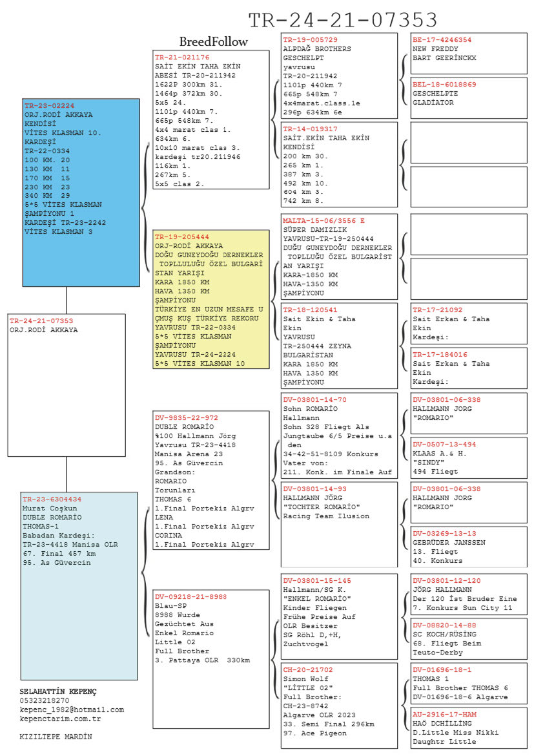Select the light blue TR-23-6304434 box

pos(79,585)
